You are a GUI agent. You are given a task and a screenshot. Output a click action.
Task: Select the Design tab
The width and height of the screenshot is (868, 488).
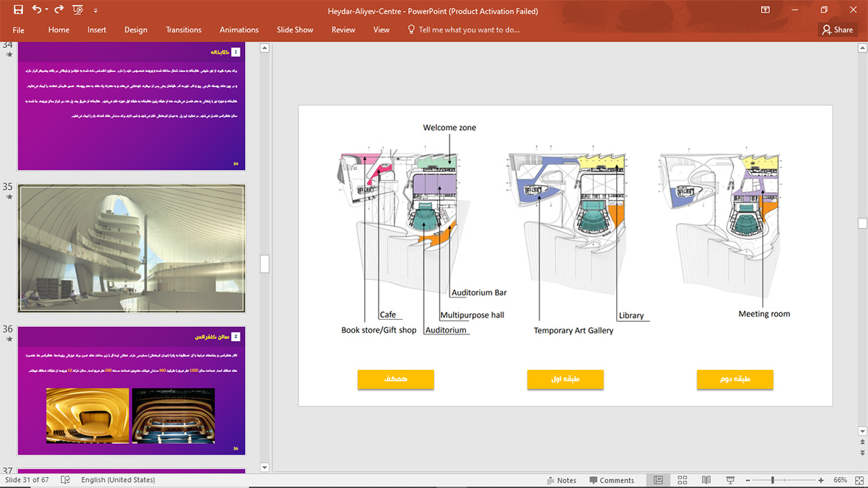[x=136, y=30]
